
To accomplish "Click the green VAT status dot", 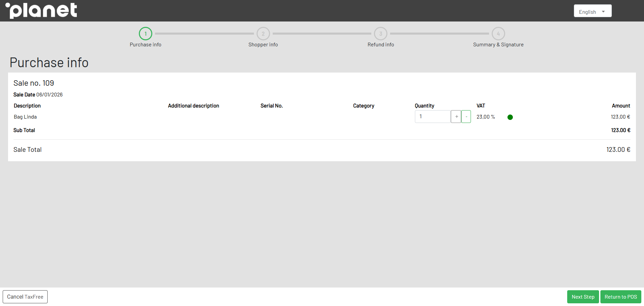I will pos(510,117).
